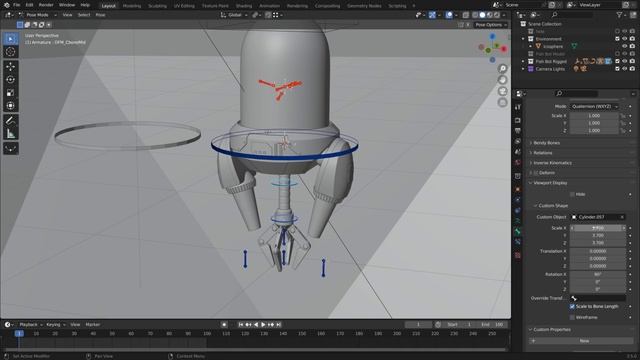The width and height of the screenshot is (640, 360).
Task: Open the Output properties tab
Action: coord(518,131)
